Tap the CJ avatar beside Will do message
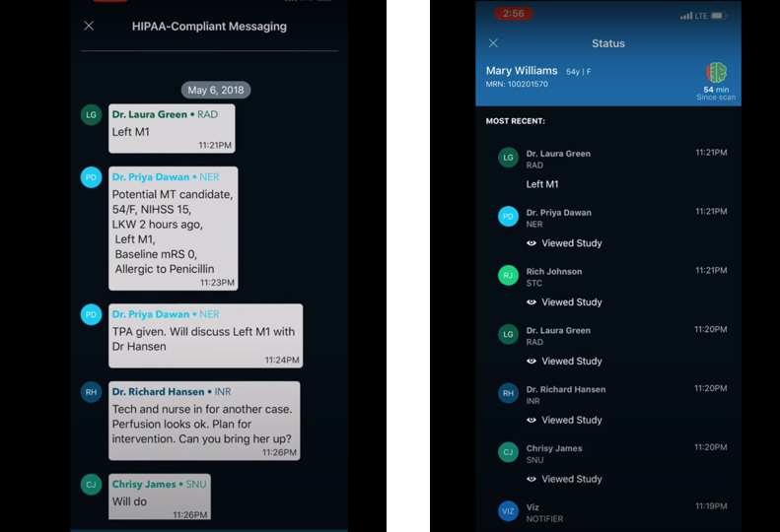Screen dimensions: 780x532 pos(91,485)
